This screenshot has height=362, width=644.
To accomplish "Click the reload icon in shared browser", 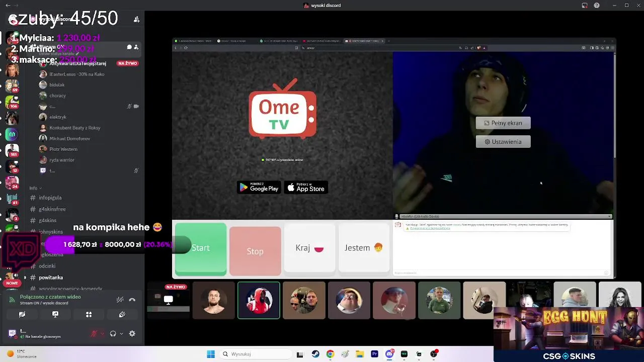I will (x=186, y=48).
